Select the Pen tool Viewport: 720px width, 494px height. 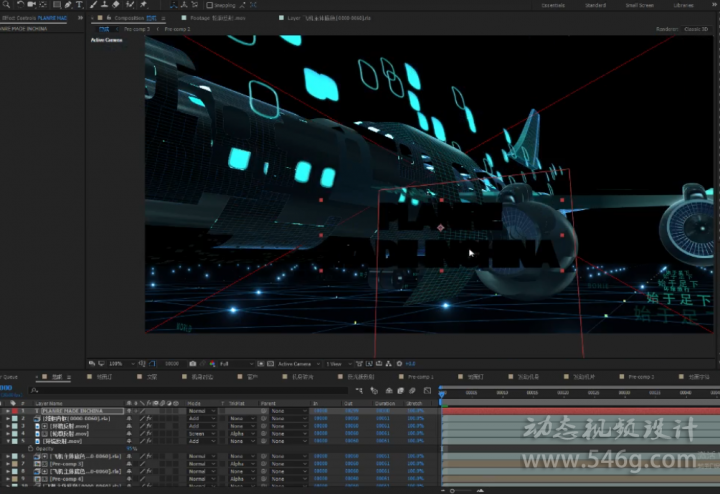(68, 5)
